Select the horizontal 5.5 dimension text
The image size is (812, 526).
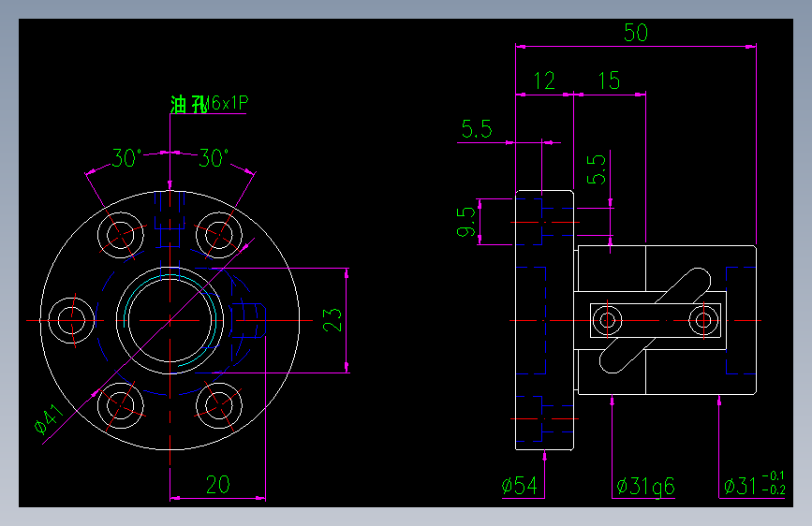coord(477,129)
